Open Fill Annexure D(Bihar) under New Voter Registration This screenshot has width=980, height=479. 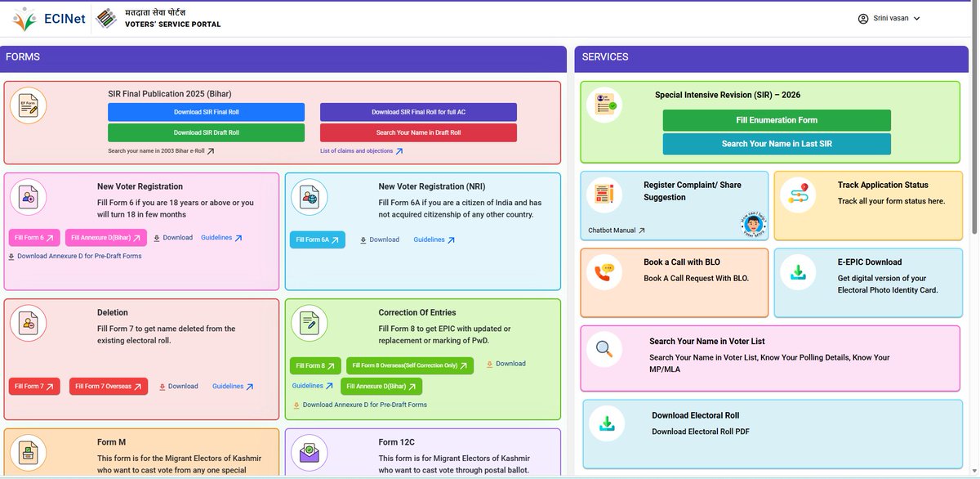tap(105, 238)
